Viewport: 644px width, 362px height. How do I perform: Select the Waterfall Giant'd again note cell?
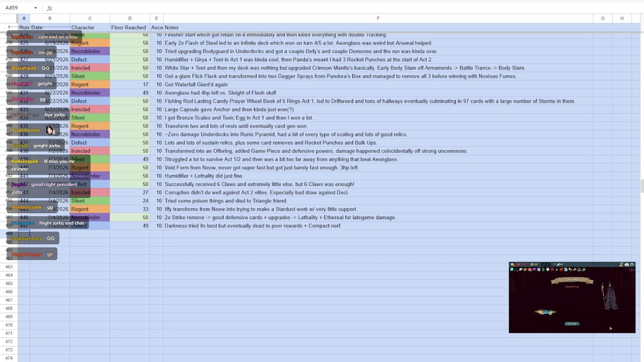coord(378,84)
